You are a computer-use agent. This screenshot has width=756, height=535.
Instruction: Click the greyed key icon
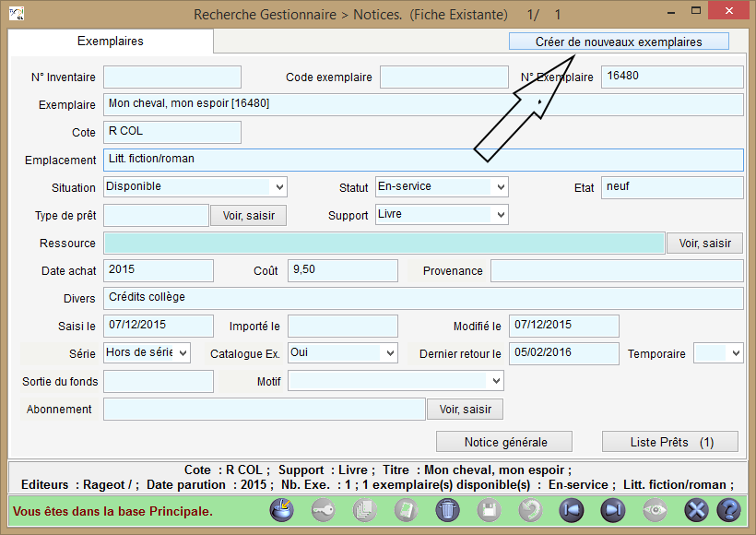(324, 510)
